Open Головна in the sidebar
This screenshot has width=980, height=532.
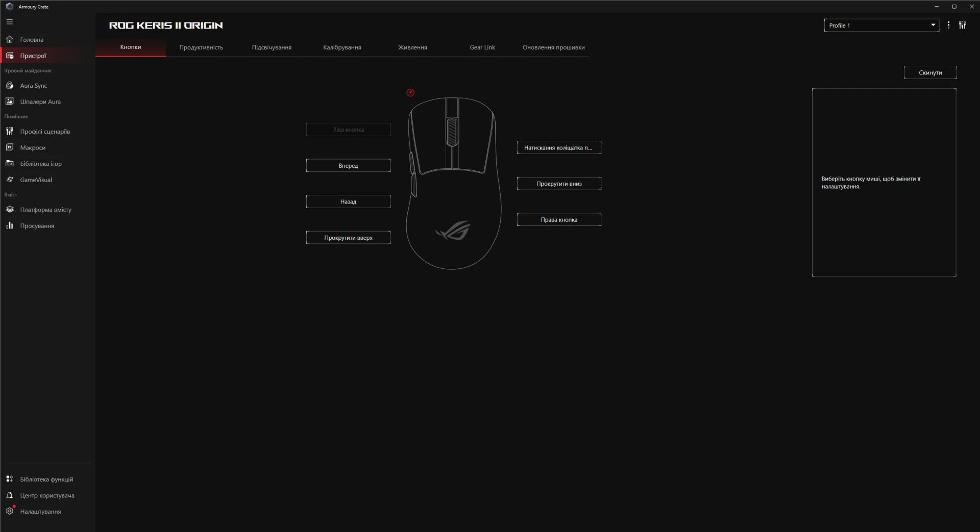click(47, 39)
